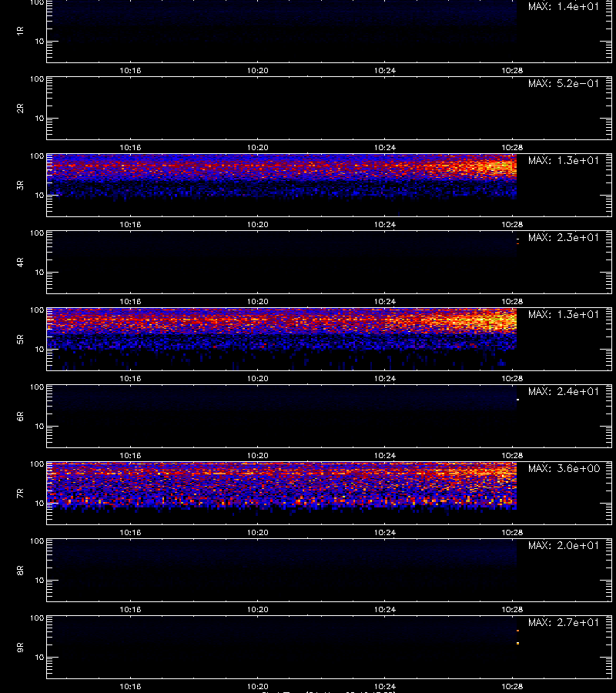Click the 9R panel axis label

point(20,647)
